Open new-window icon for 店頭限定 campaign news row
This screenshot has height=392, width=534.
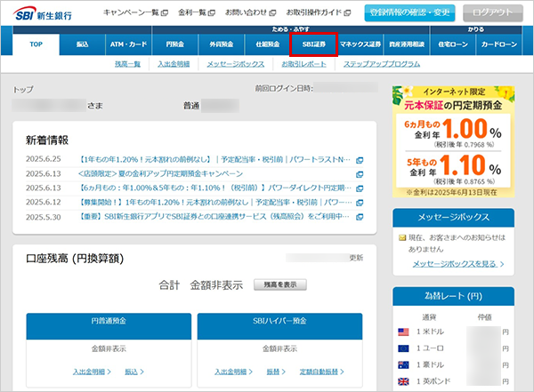coord(360,174)
